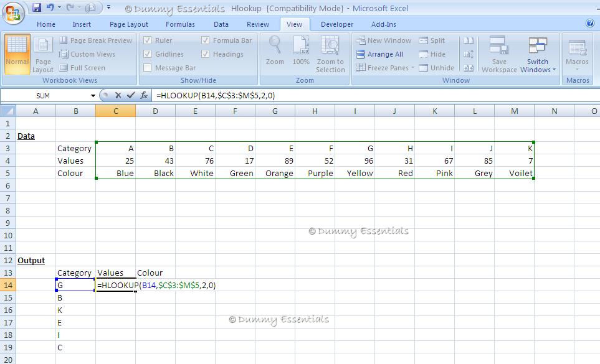Open the Home tab
600x364 pixels.
(46, 24)
